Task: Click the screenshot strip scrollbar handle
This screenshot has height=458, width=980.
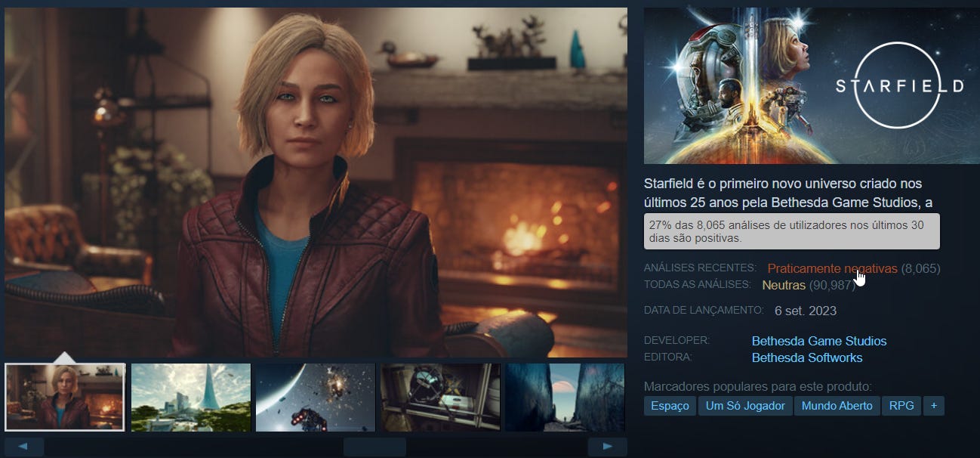Action: tap(374, 447)
